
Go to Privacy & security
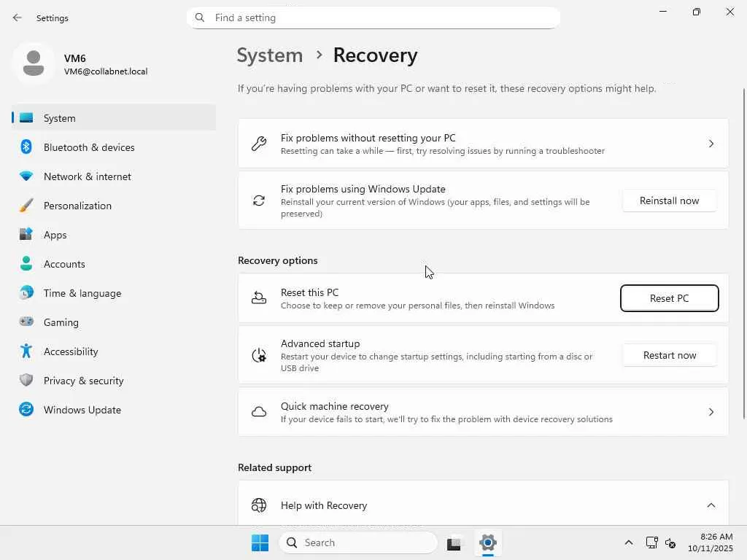[114, 380]
